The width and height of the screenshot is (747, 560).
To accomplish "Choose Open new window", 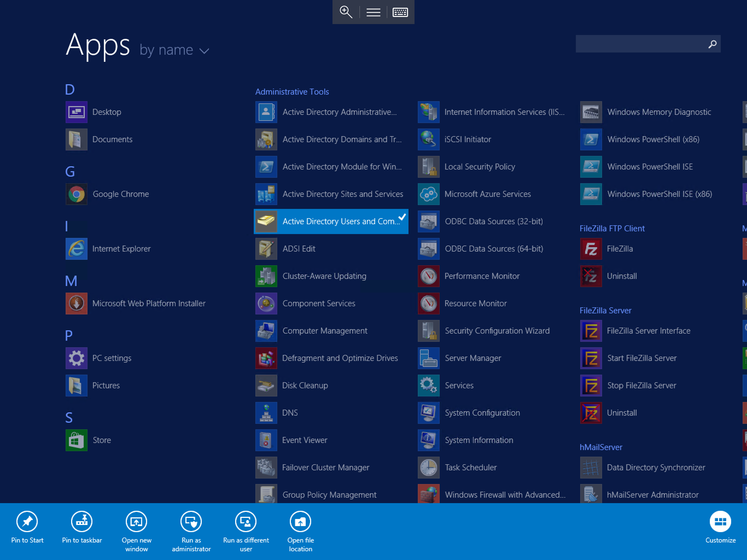I will pyautogui.click(x=136, y=531).
